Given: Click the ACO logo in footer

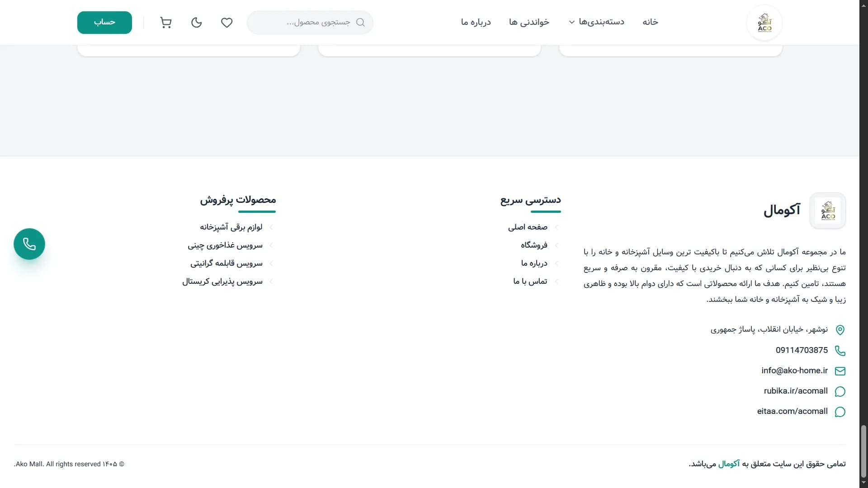Looking at the screenshot, I should [x=828, y=211].
